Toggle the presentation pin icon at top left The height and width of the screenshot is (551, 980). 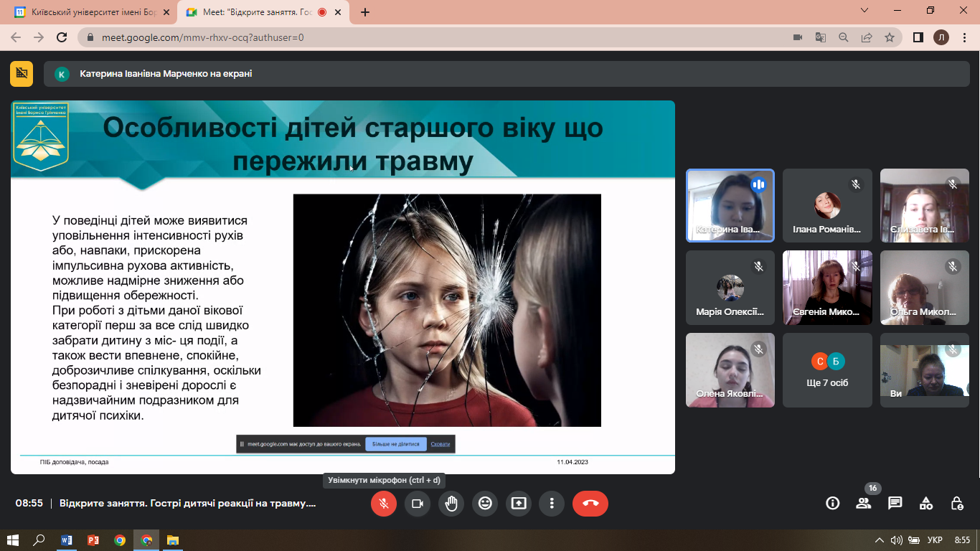[22, 73]
